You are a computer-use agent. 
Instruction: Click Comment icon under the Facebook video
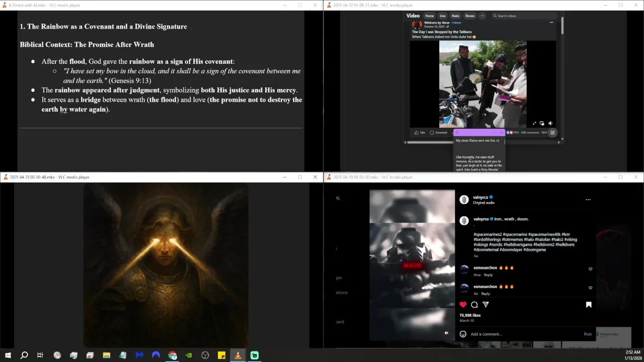click(438, 133)
